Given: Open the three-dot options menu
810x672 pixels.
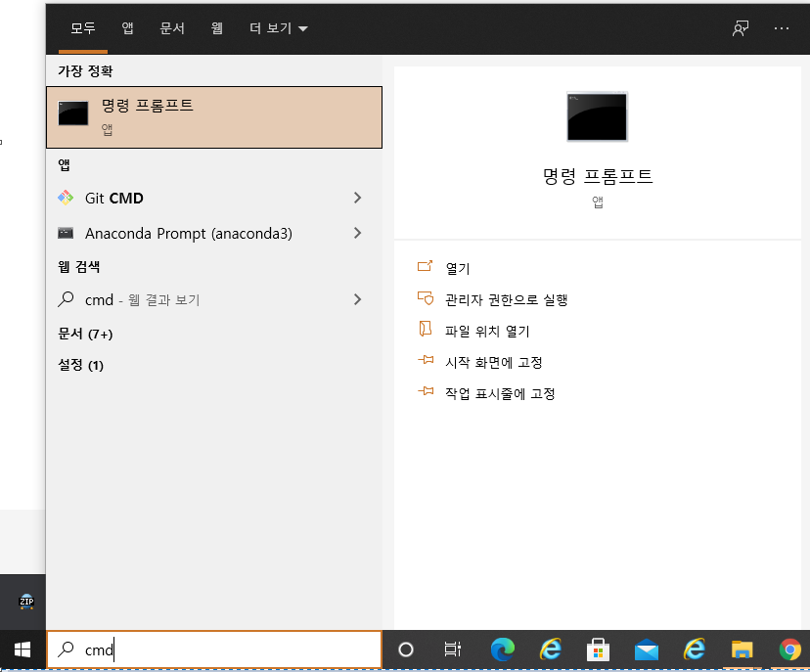Looking at the screenshot, I should tap(781, 28).
